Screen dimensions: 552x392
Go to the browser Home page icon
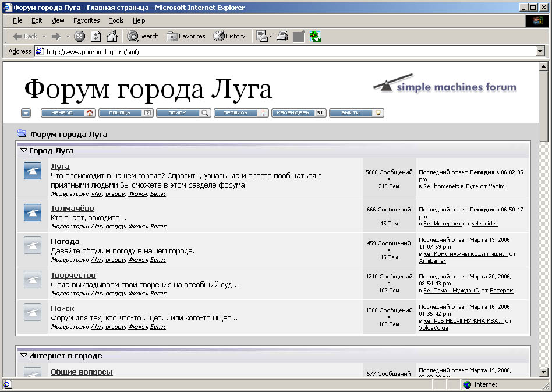[112, 36]
